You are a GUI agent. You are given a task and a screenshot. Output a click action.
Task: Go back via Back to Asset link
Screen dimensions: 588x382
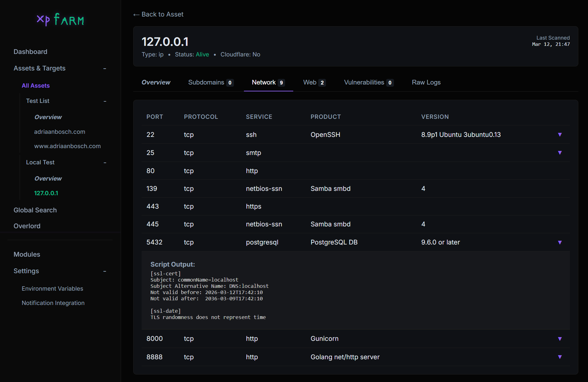tap(158, 14)
